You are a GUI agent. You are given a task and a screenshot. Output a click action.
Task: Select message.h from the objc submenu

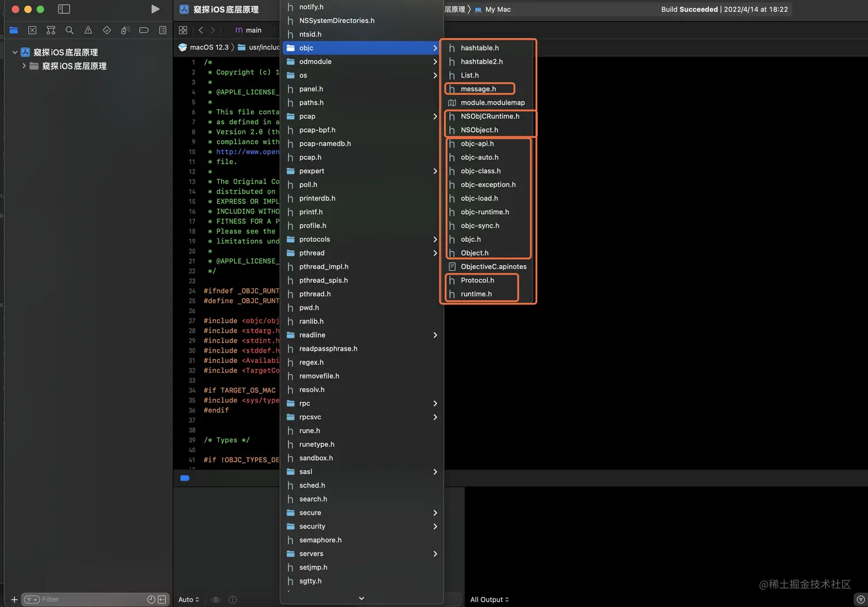pos(478,89)
